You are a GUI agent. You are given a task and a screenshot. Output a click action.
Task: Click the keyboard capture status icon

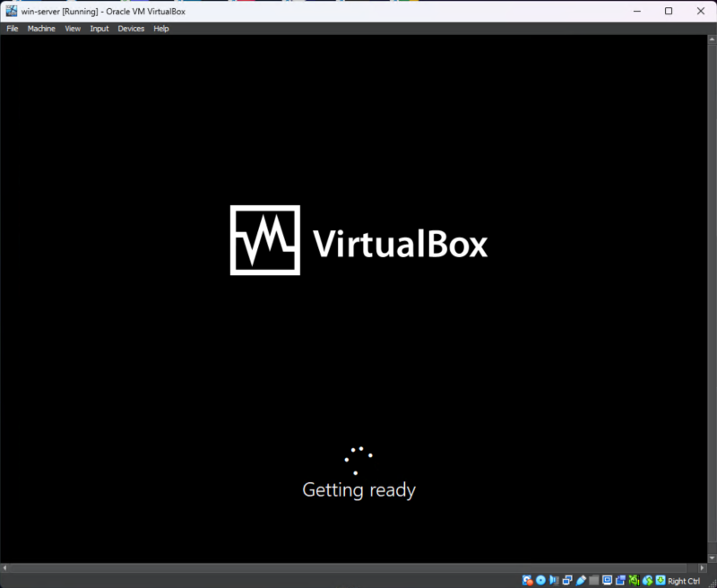[x=661, y=580]
